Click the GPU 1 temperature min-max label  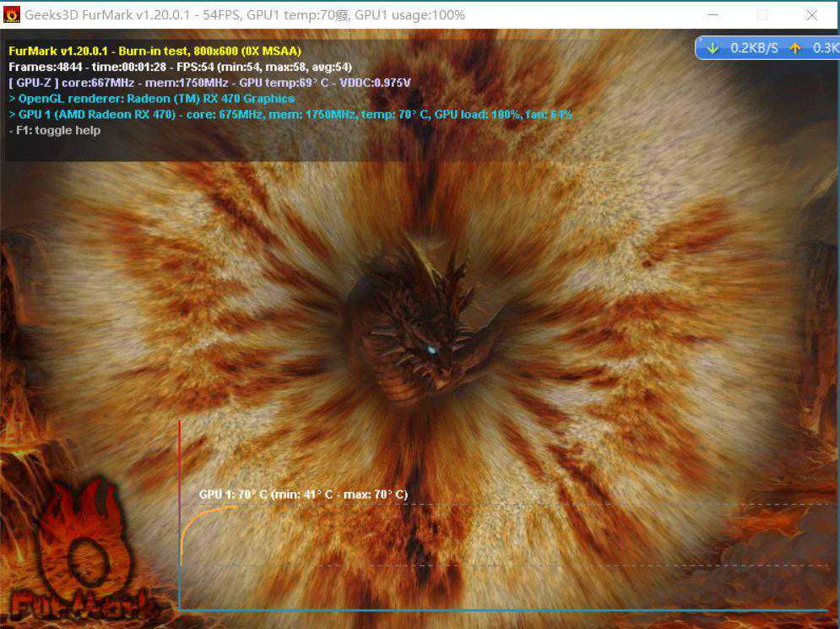pyautogui.click(x=303, y=495)
